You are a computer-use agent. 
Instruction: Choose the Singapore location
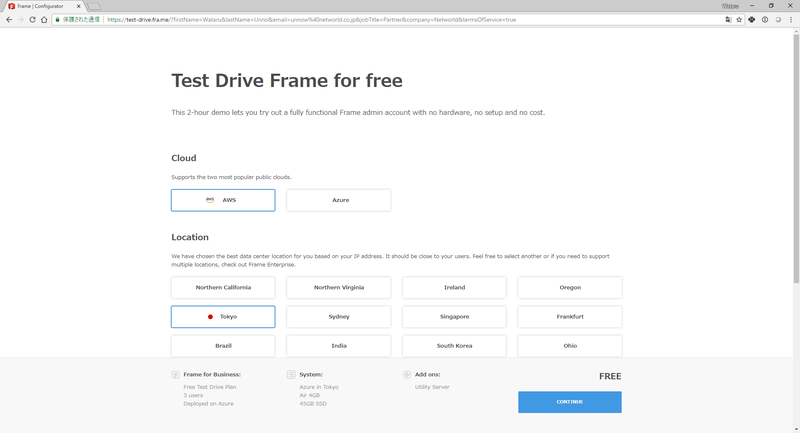click(x=454, y=317)
